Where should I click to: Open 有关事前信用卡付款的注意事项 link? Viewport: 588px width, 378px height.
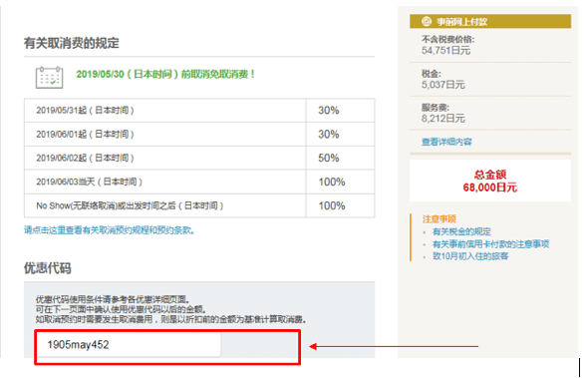tap(491, 244)
